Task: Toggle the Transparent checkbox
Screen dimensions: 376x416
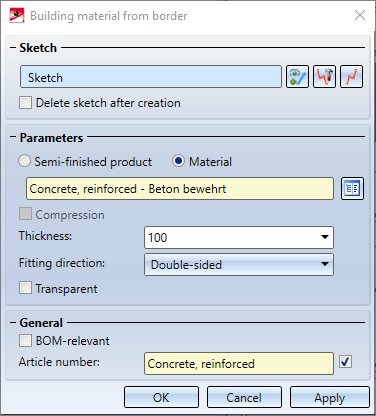Action: (x=25, y=288)
